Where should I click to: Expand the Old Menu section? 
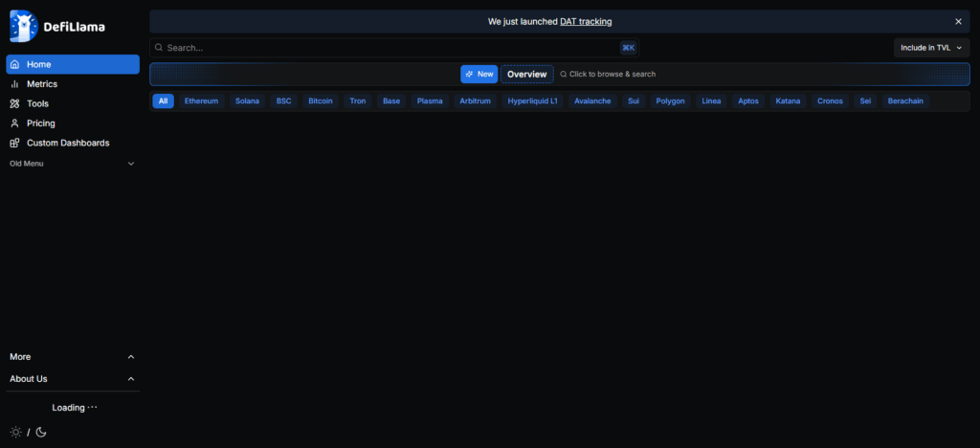(73, 163)
